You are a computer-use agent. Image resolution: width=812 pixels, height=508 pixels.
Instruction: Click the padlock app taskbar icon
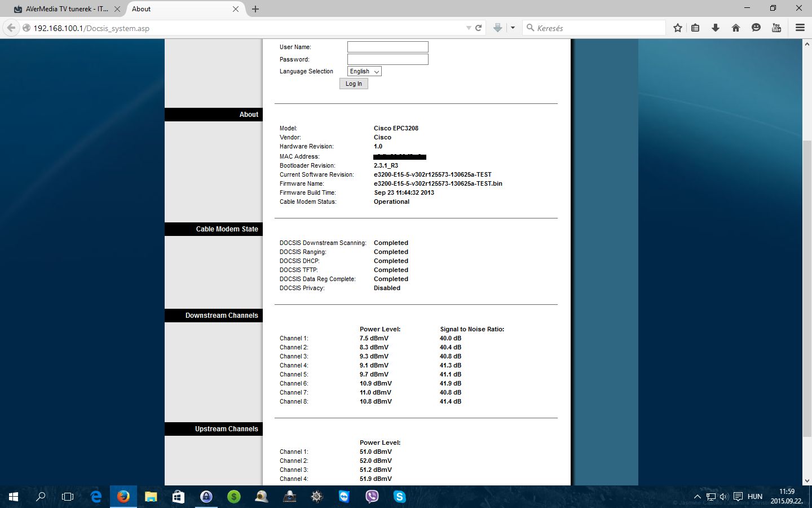206,497
